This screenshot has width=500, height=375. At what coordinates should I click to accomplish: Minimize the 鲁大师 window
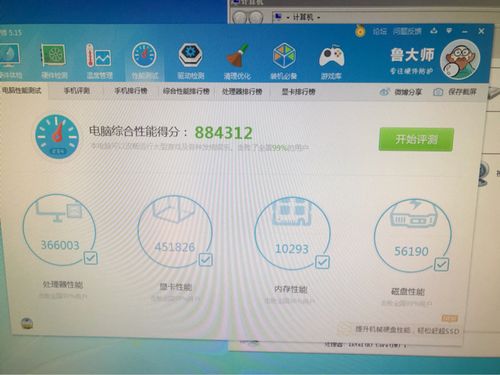click(465, 31)
